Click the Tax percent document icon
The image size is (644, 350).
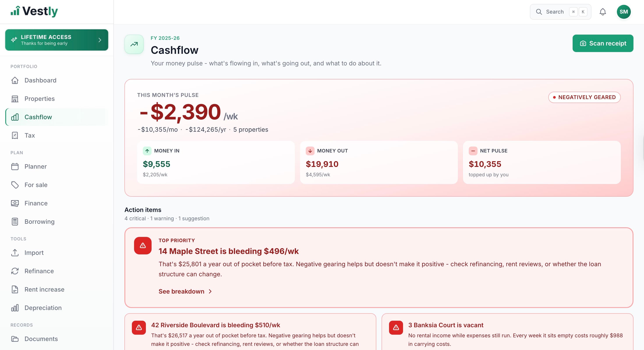15,136
